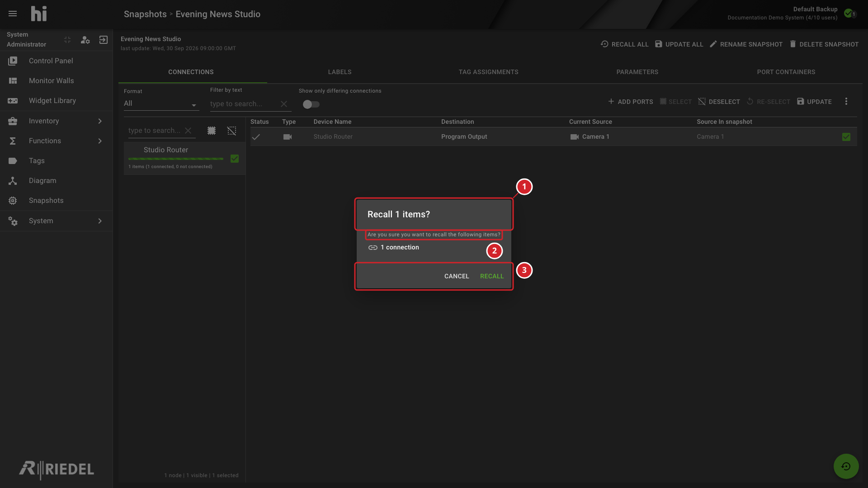Image resolution: width=868 pixels, height=488 pixels.
Task: Click CANCEL in the recall dialog
Action: point(457,276)
